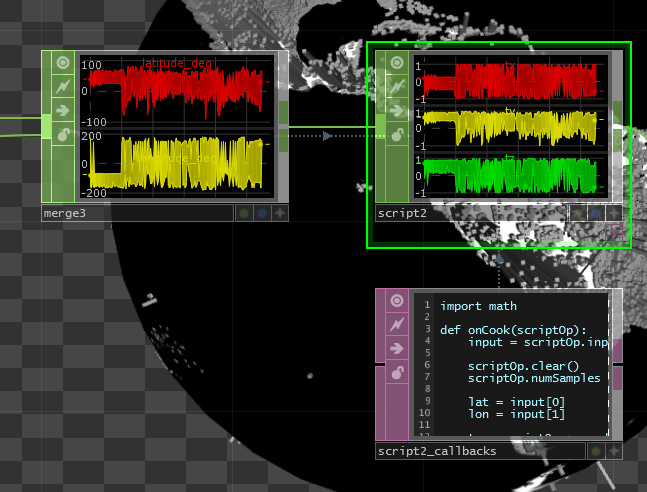Screen dimensions: 647x492
Task: Toggle bypass arrow flag on merge3
Action: [63, 111]
